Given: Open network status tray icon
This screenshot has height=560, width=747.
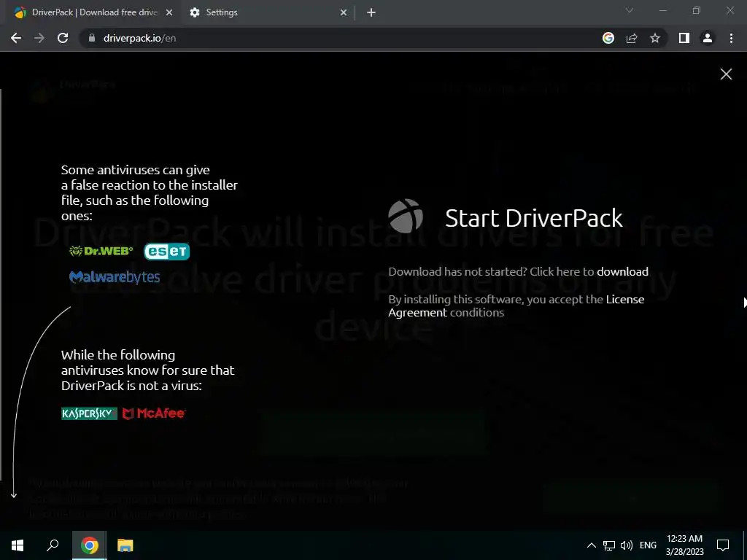Looking at the screenshot, I should pyautogui.click(x=609, y=545).
